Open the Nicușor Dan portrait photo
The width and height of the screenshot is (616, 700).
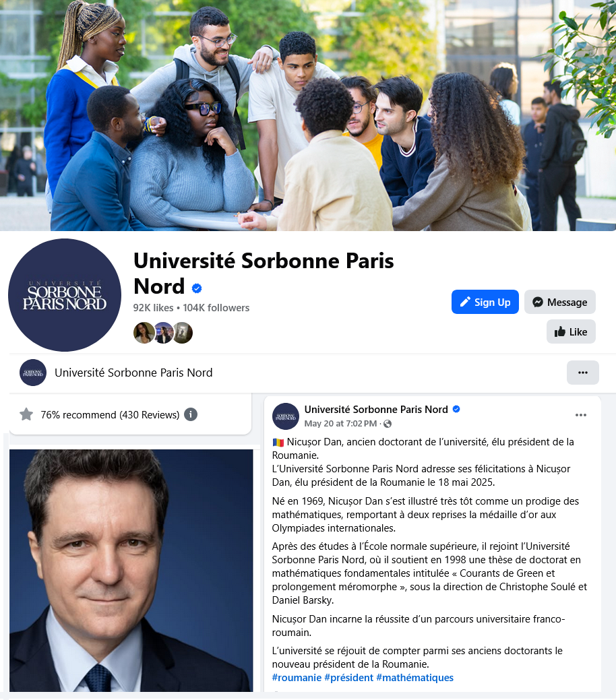click(131, 571)
